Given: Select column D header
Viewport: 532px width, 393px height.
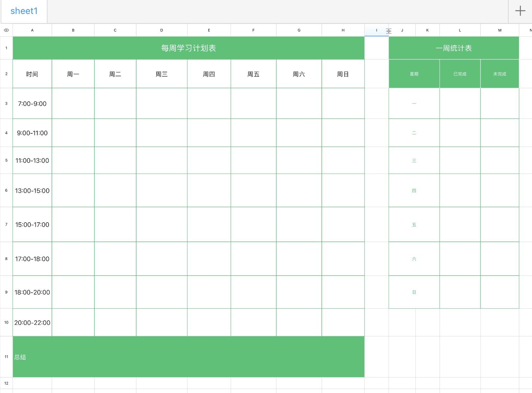Looking at the screenshot, I should pos(162,30).
